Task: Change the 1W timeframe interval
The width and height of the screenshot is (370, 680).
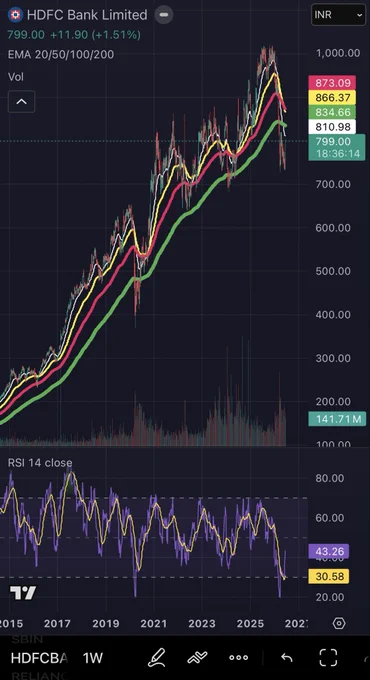Action: (x=92, y=658)
